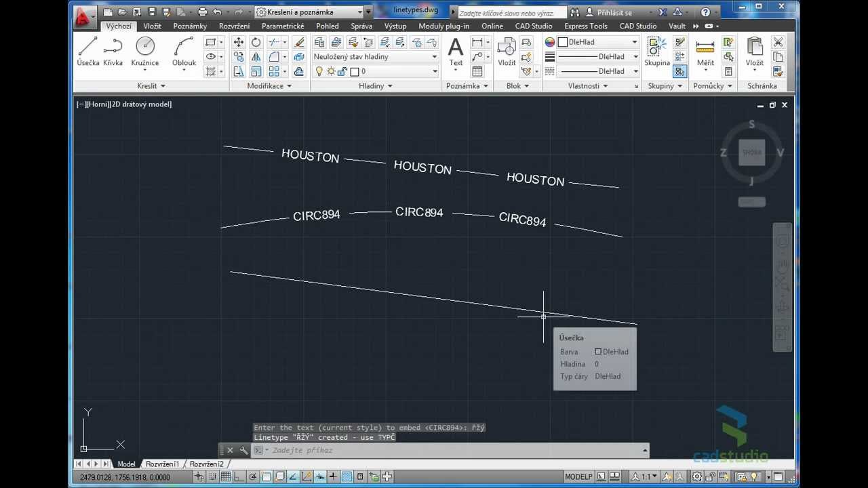Activate the Rotate tool in Modifikace

pyautogui.click(x=256, y=42)
